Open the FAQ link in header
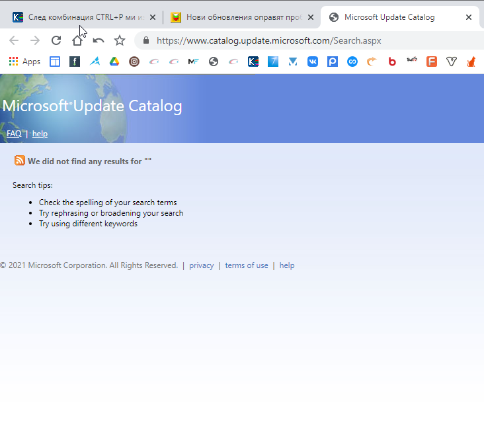The width and height of the screenshot is (484, 448). click(x=14, y=134)
